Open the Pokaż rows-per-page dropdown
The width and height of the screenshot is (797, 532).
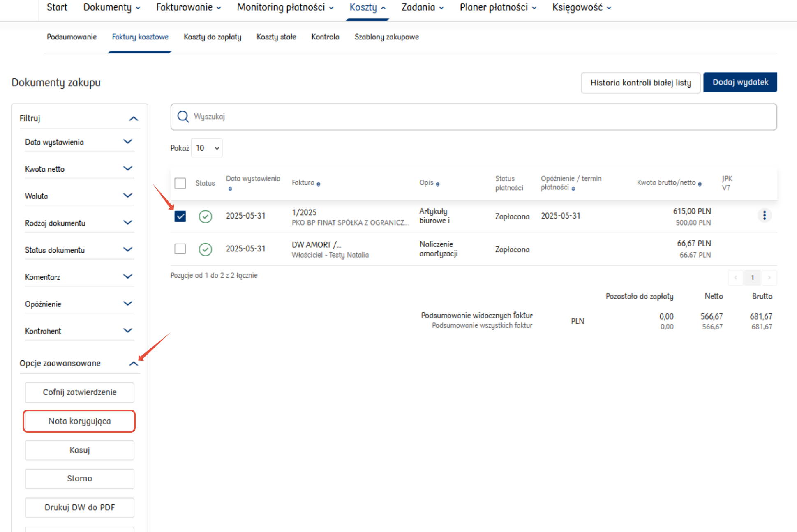pos(207,148)
